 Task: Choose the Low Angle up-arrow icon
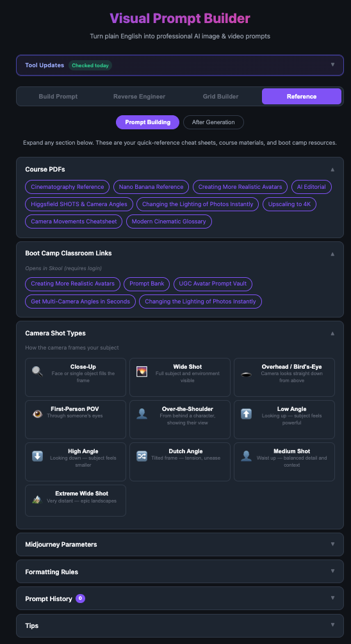pos(246,414)
